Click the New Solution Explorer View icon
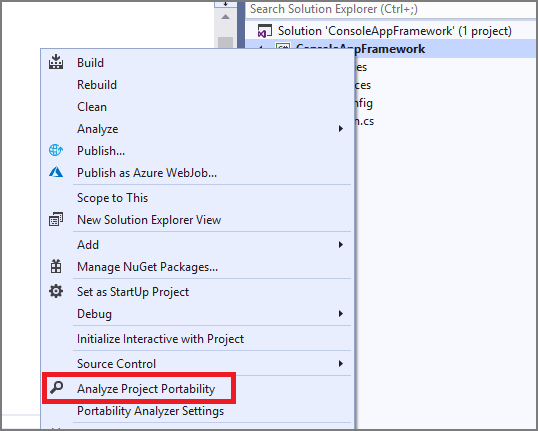538x431 pixels. click(56, 220)
